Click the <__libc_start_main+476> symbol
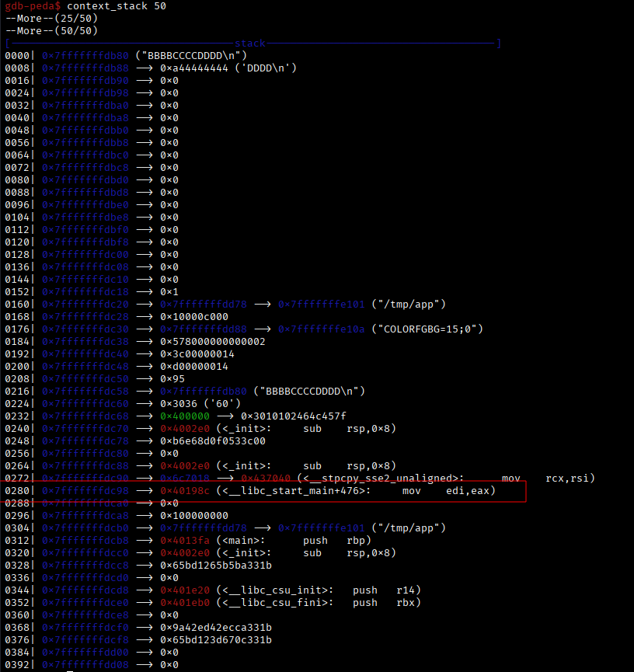 click(293, 491)
